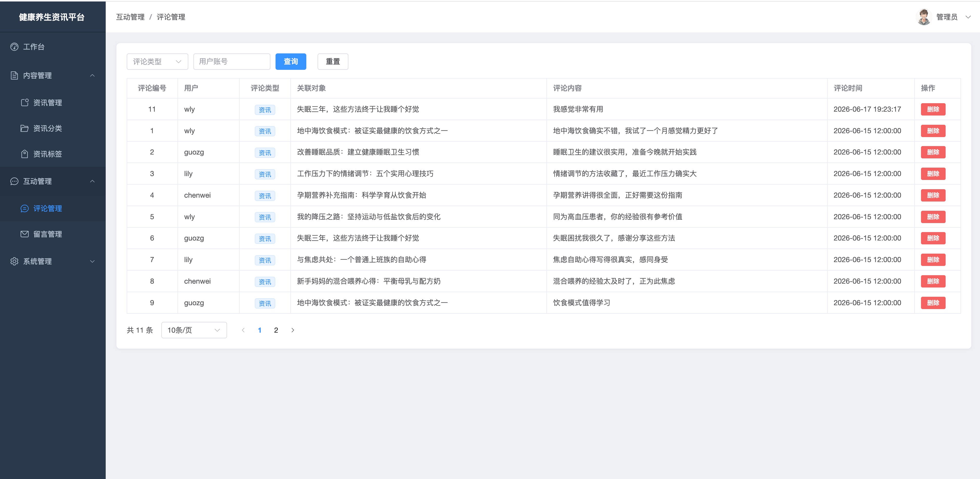Viewport: 980px width, 479px height.
Task: Delete comment 8 by chenwei
Action: (933, 281)
